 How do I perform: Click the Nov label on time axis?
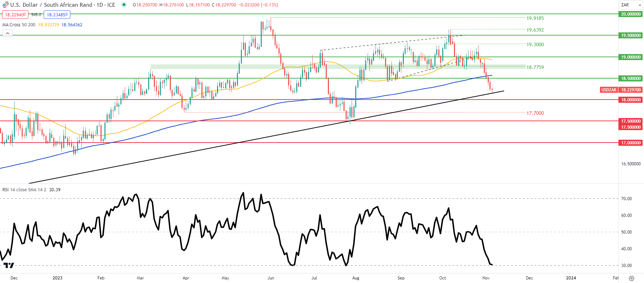click(486, 278)
